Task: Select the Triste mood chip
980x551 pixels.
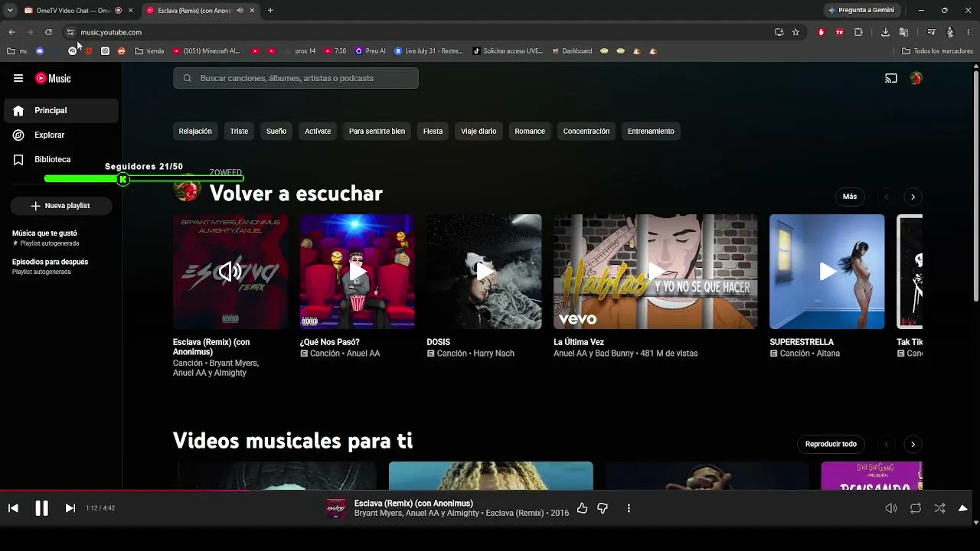Action: [239, 131]
